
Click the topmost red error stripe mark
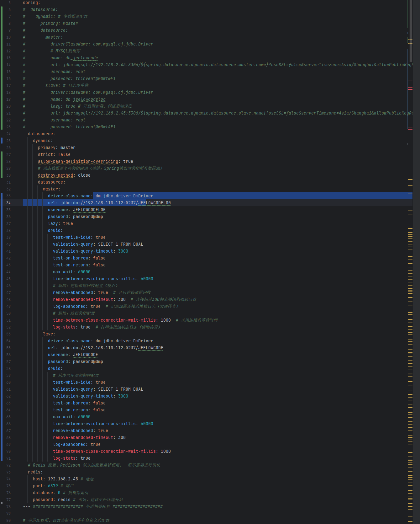click(410, 81)
